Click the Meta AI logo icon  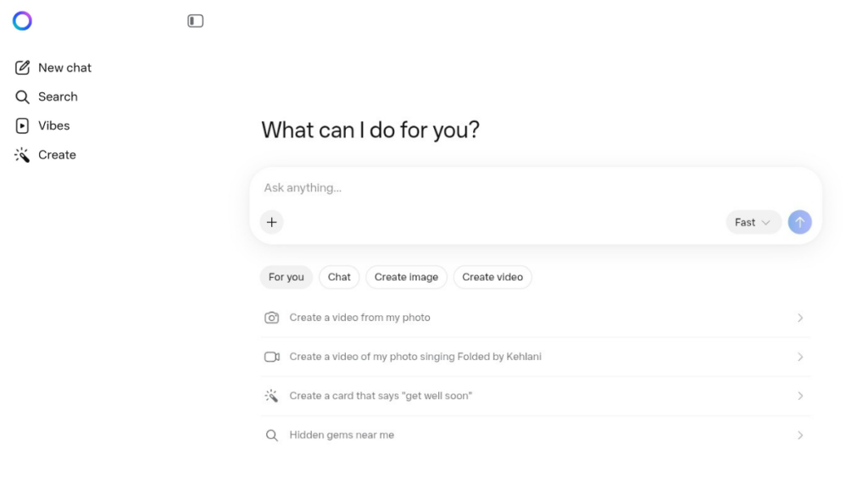coord(22,21)
